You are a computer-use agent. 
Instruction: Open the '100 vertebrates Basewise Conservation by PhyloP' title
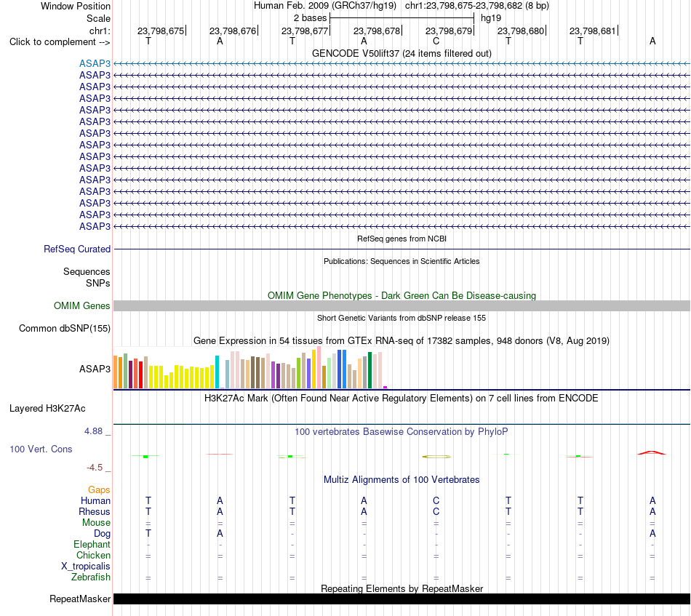coord(402,432)
